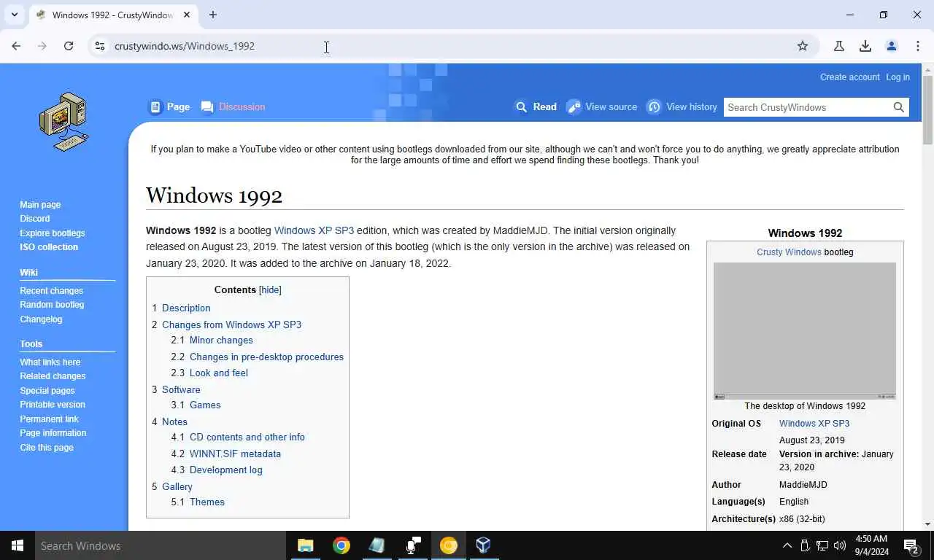Jump to 2.2 Changes in pre-desktop procedures
Screen dimensions: 934x560
click(258, 357)
